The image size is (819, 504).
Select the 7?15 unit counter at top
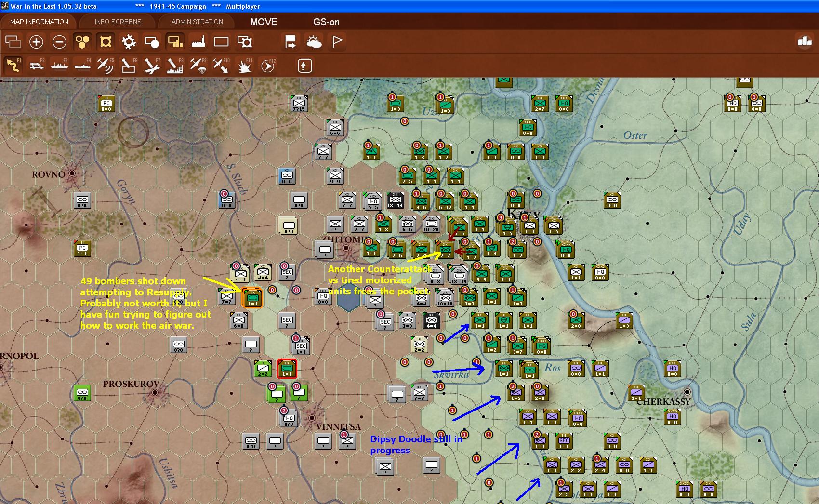coord(299,104)
